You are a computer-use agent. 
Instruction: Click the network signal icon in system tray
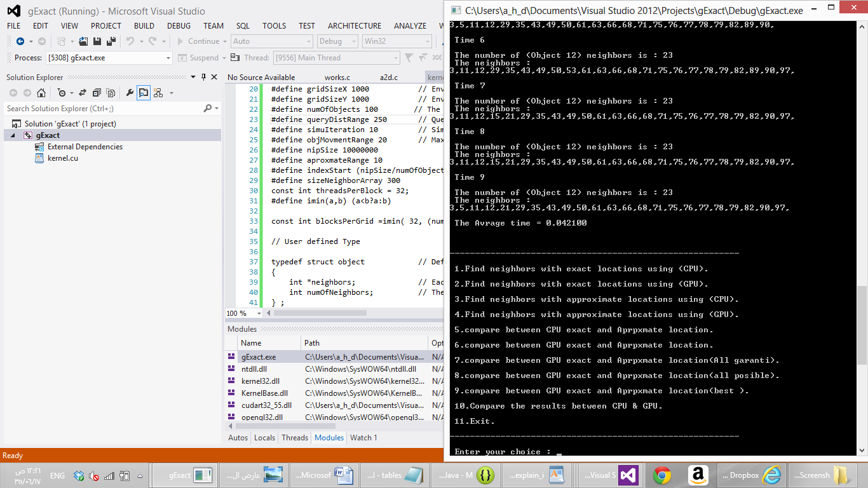[109, 476]
